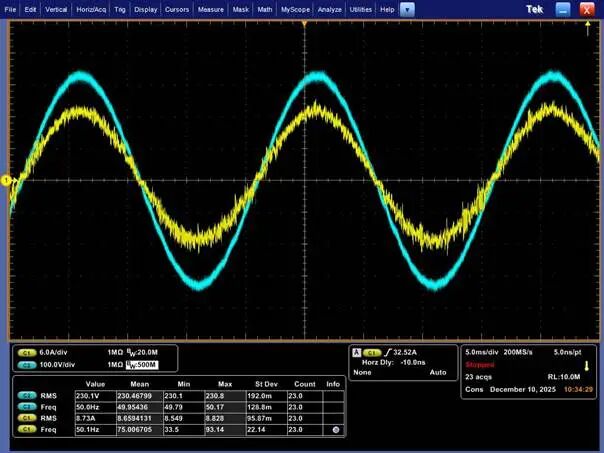This screenshot has width=604, height=453.
Task: Open the menu bar dropdown arrow button
Action: 408,8
